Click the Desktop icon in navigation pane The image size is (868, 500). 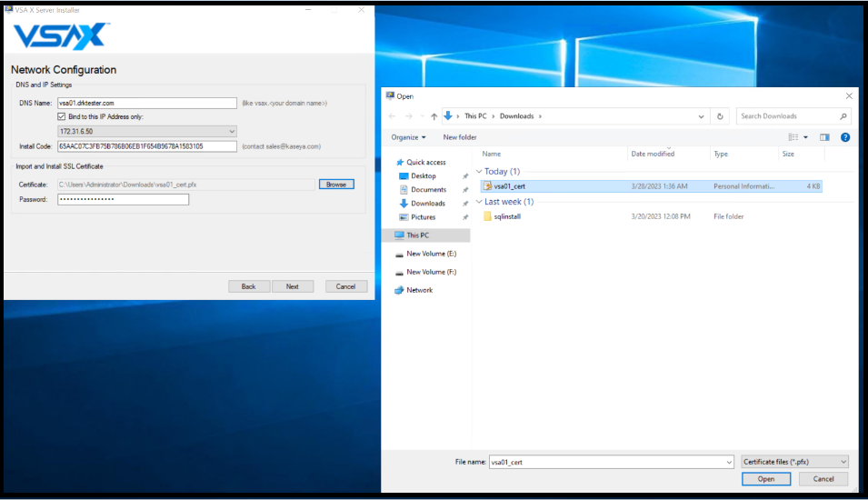(404, 176)
